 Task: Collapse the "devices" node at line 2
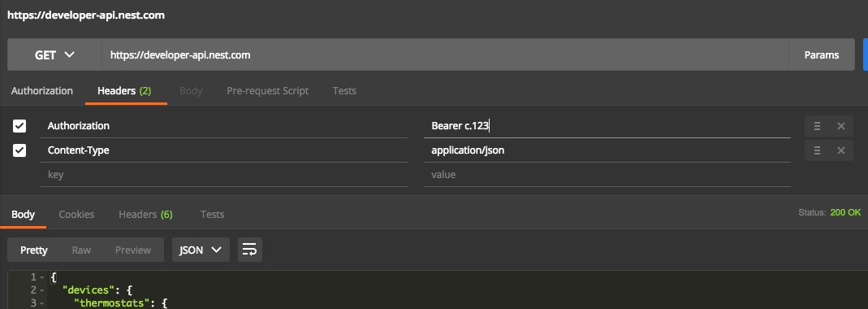pos(41,290)
